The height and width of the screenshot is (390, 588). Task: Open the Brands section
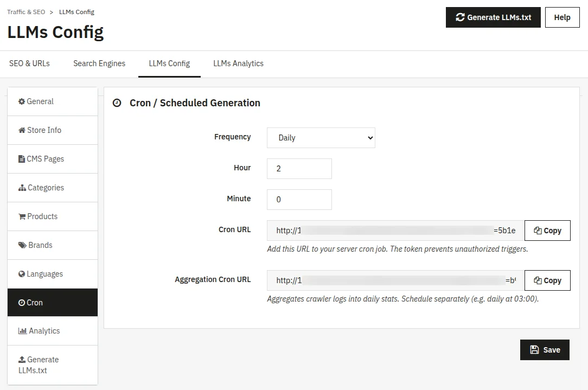coord(53,245)
